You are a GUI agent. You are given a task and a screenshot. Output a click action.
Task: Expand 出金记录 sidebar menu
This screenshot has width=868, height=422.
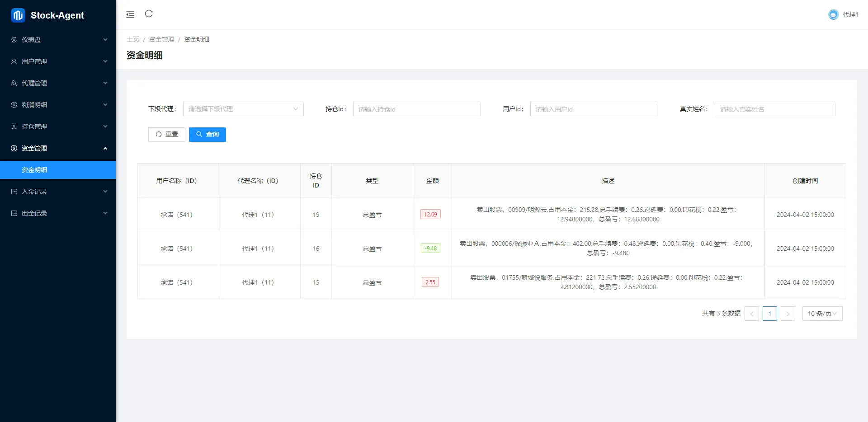pyautogui.click(x=58, y=213)
